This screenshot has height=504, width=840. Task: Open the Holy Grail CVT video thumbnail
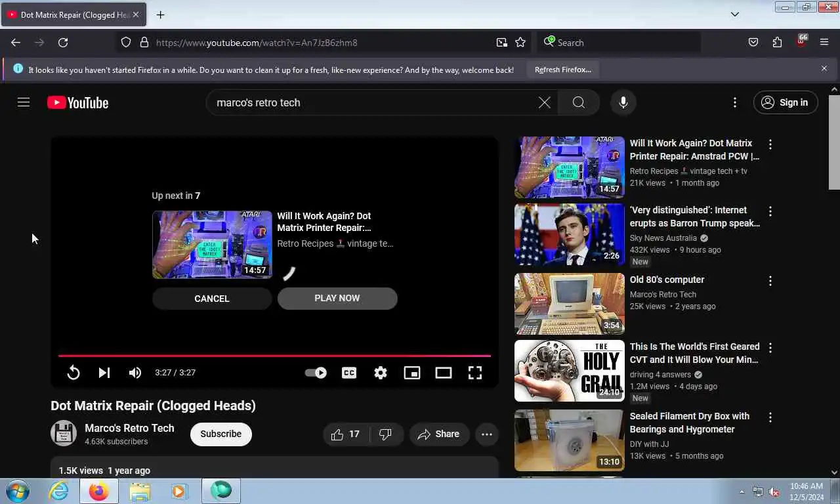coord(570,371)
